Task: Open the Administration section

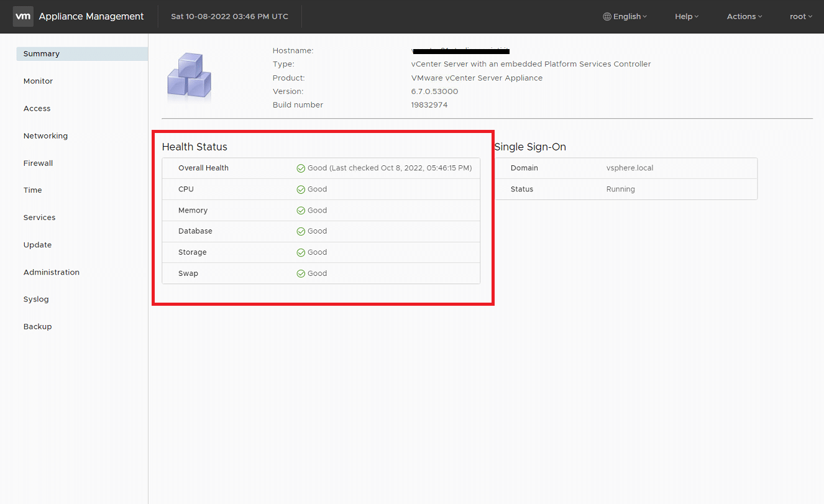Action: click(x=52, y=272)
